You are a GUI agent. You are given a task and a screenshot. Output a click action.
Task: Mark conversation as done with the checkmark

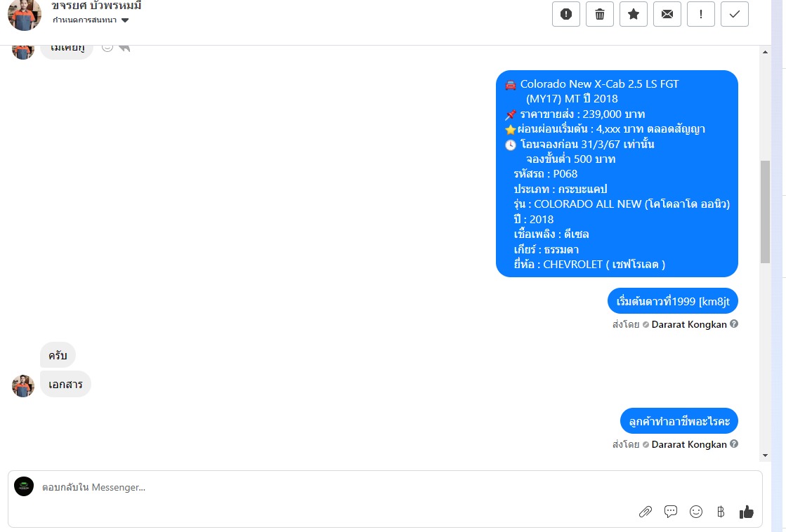click(x=734, y=14)
